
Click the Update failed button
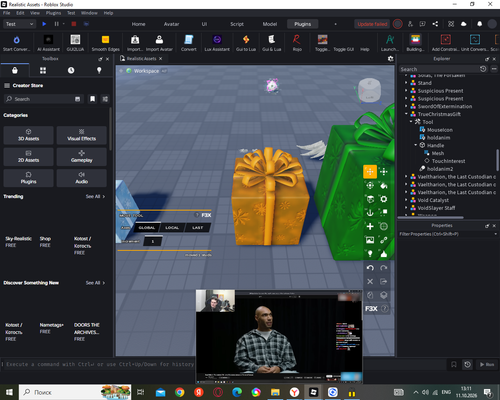[x=372, y=24]
